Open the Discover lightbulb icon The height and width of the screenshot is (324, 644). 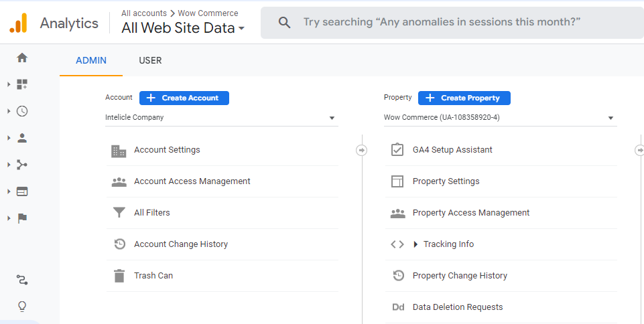[x=22, y=307]
